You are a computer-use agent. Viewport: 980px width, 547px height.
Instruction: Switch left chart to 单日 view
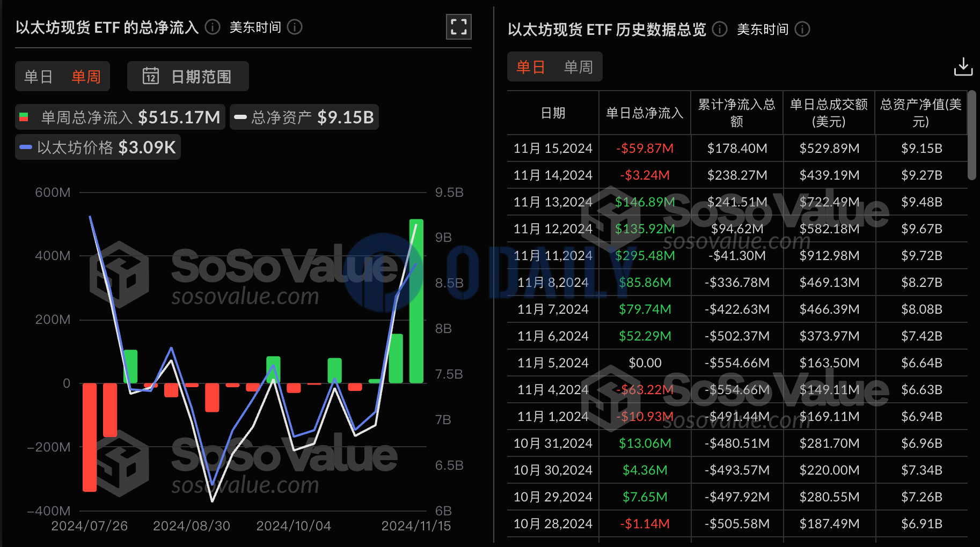coord(38,77)
